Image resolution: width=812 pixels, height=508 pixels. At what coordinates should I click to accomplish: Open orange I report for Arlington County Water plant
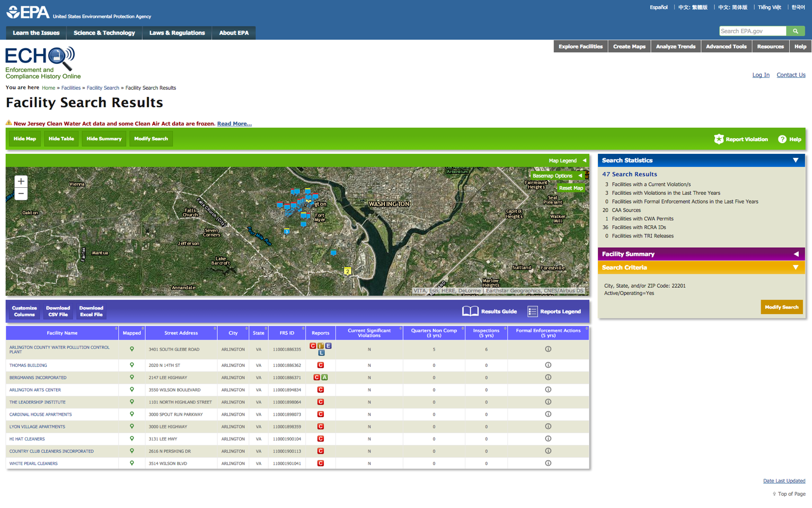[x=321, y=346]
